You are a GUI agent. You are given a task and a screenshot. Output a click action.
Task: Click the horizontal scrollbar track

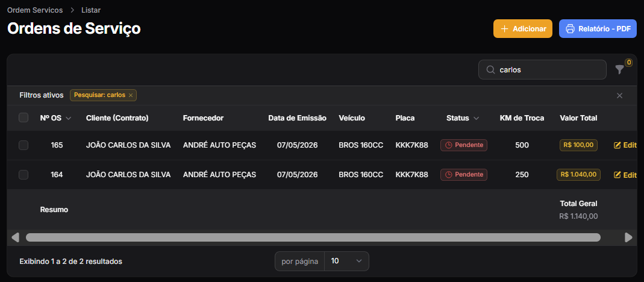pos(313,237)
